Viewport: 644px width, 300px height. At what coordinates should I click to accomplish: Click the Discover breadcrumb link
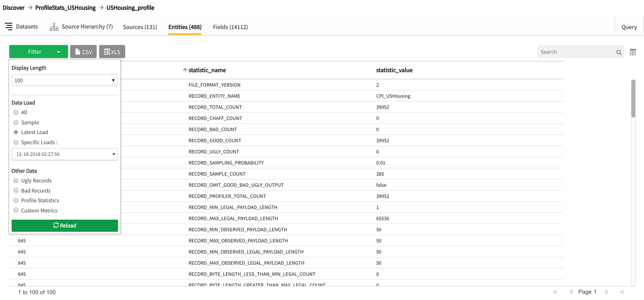13,8
